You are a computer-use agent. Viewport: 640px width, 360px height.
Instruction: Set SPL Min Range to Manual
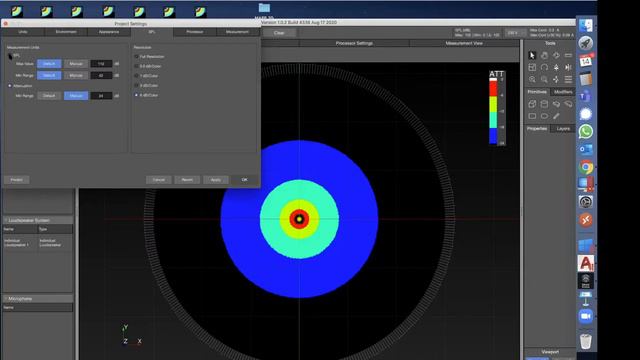(76, 76)
